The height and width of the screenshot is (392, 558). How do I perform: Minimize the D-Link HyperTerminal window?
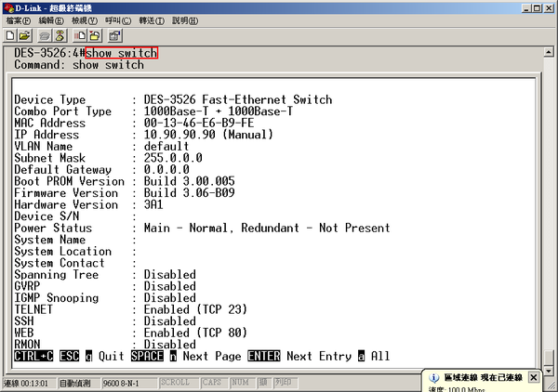click(526, 7)
